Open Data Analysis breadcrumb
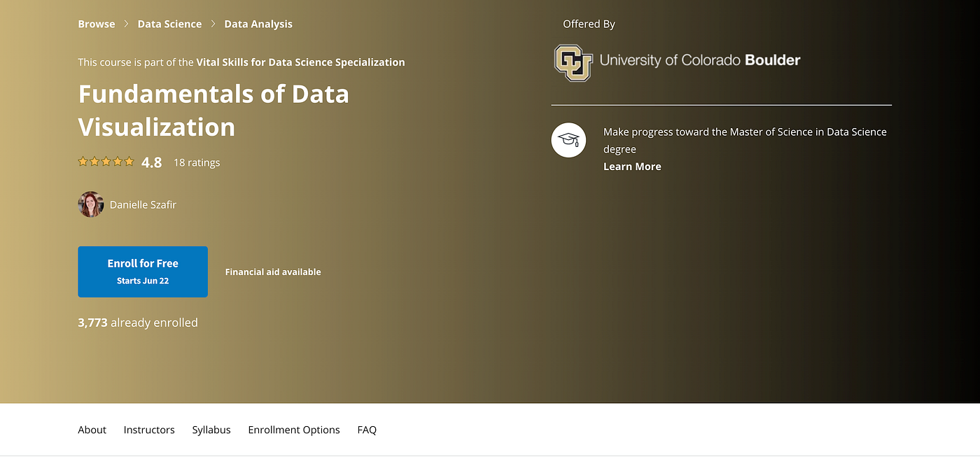Image resolution: width=980 pixels, height=457 pixels. pyautogui.click(x=258, y=24)
